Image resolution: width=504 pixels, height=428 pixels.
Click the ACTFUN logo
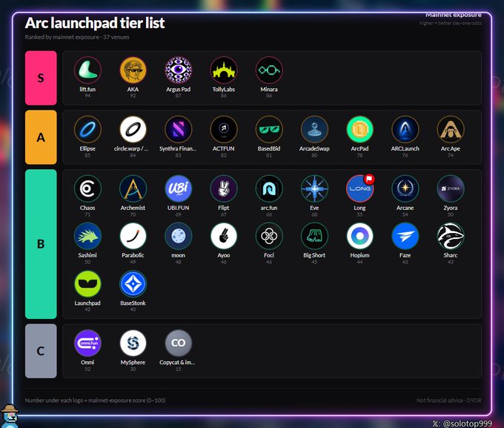click(x=224, y=129)
